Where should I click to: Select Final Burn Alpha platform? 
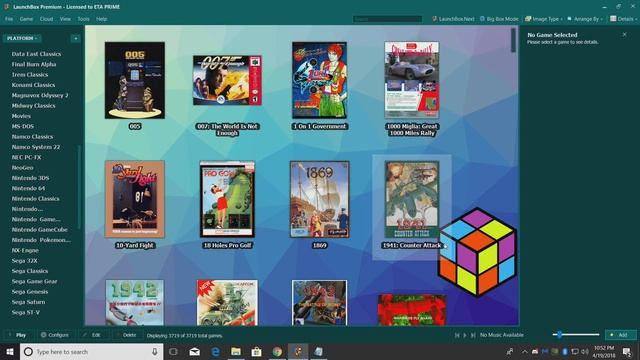34,64
